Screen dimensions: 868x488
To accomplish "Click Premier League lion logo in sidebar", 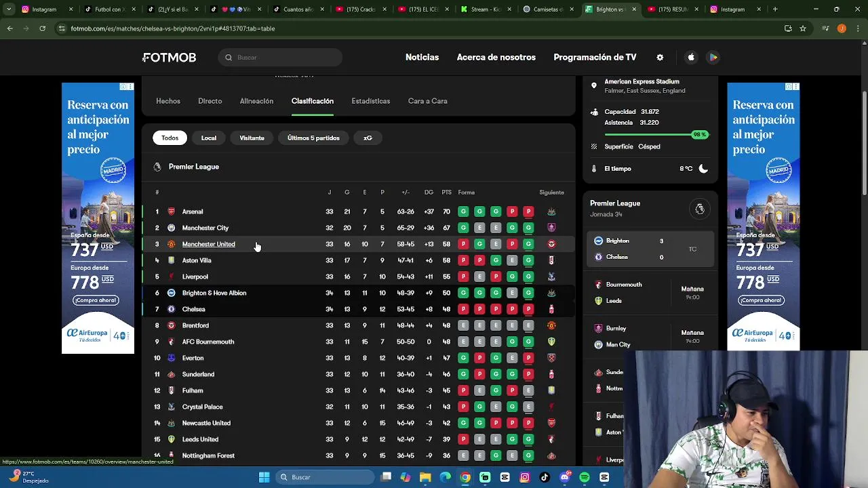I will tap(699, 209).
